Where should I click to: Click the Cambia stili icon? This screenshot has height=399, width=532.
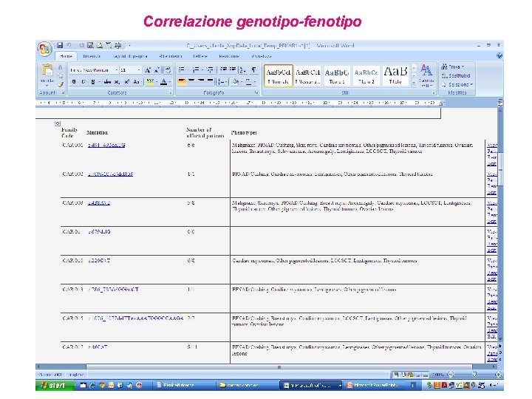pos(426,75)
